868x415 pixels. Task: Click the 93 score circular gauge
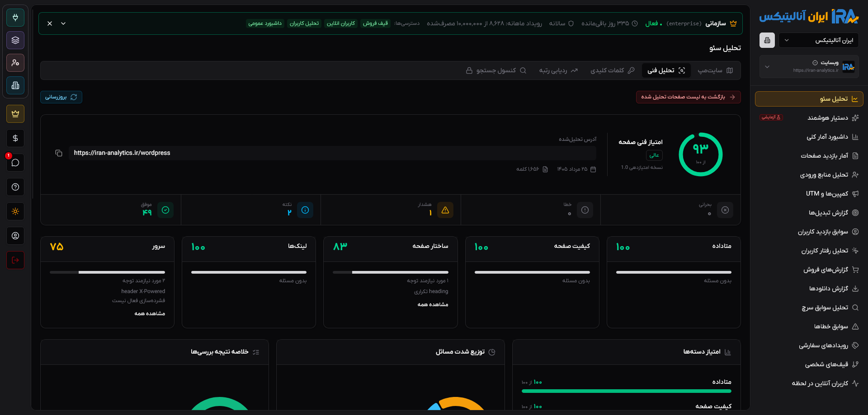click(x=701, y=154)
